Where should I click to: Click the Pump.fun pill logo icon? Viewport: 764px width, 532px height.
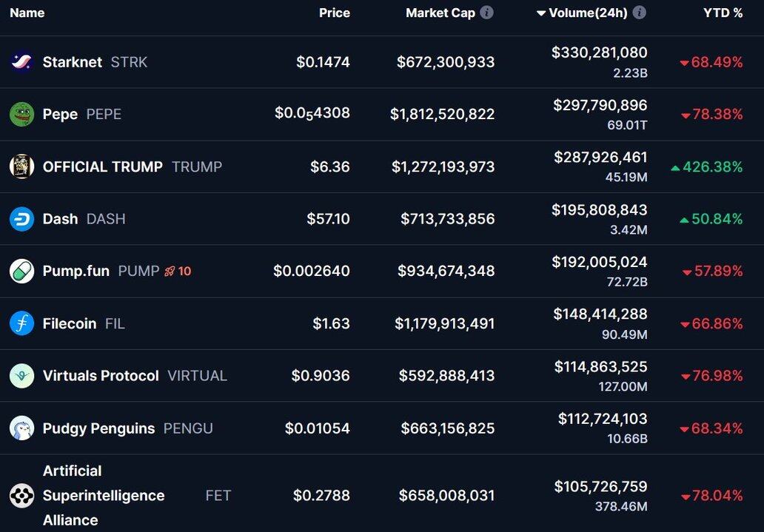(x=21, y=271)
